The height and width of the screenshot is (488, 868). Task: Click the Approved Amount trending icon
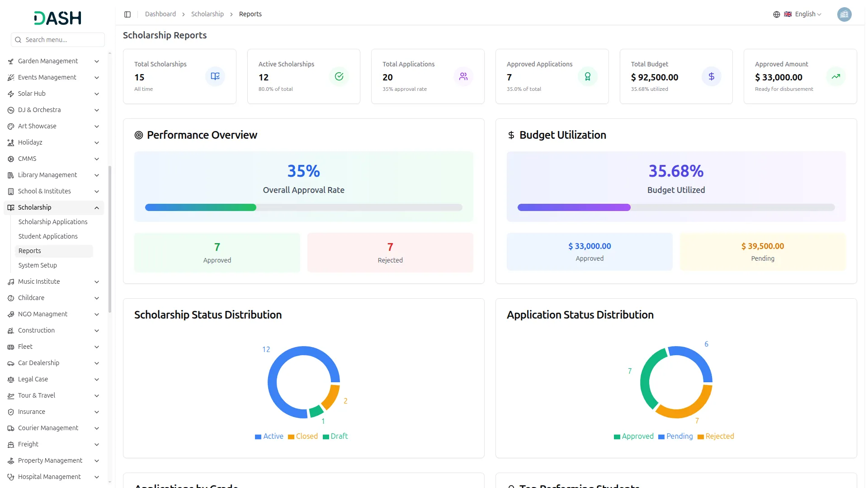pos(835,76)
